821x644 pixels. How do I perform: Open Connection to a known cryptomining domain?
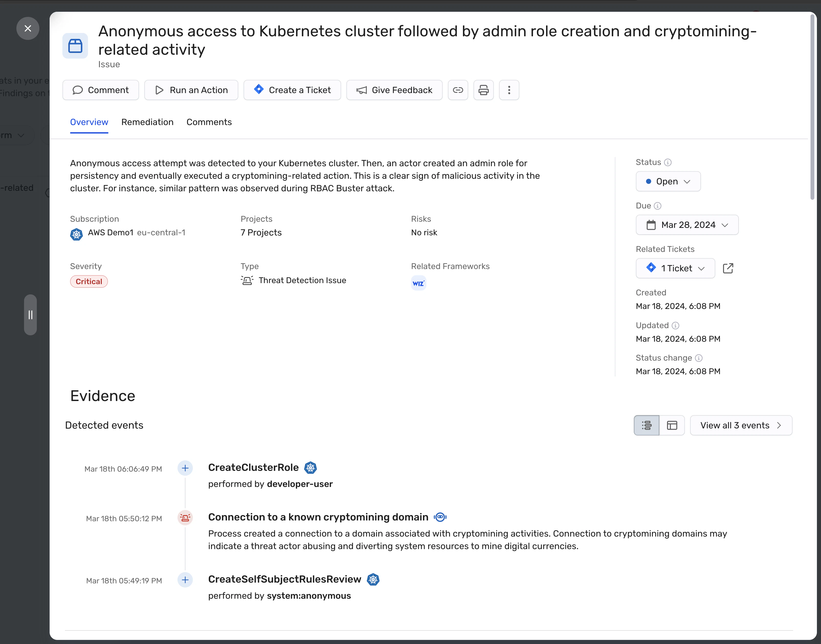coord(318,517)
